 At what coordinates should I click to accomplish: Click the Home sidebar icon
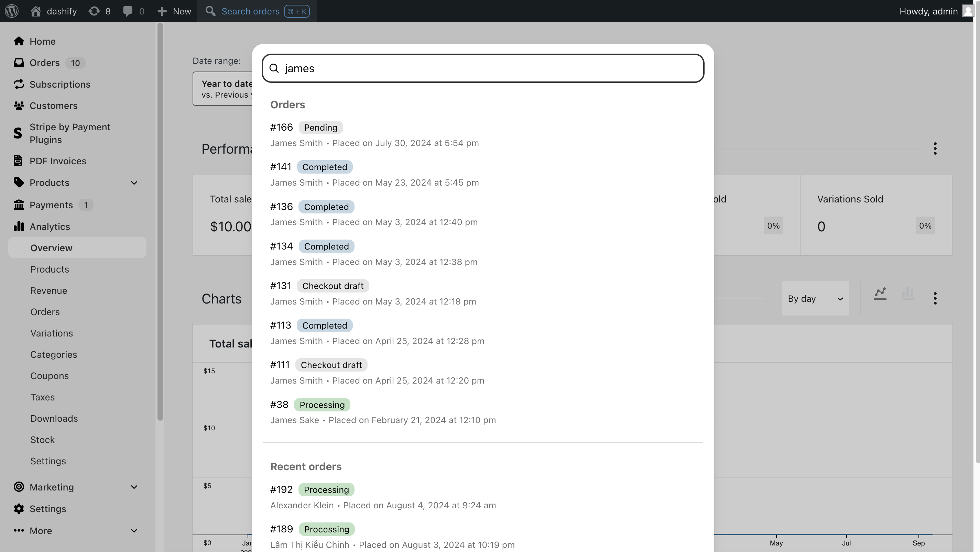[x=18, y=41]
